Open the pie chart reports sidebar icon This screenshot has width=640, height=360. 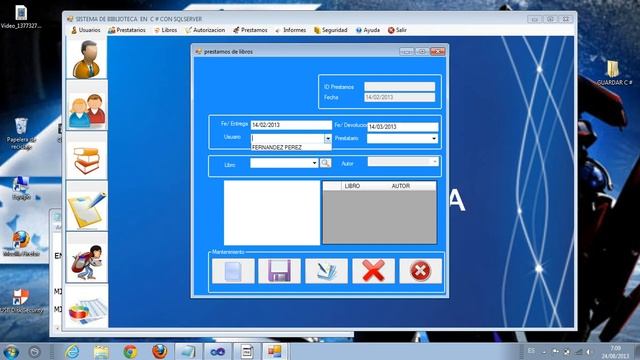coord(87,308)
